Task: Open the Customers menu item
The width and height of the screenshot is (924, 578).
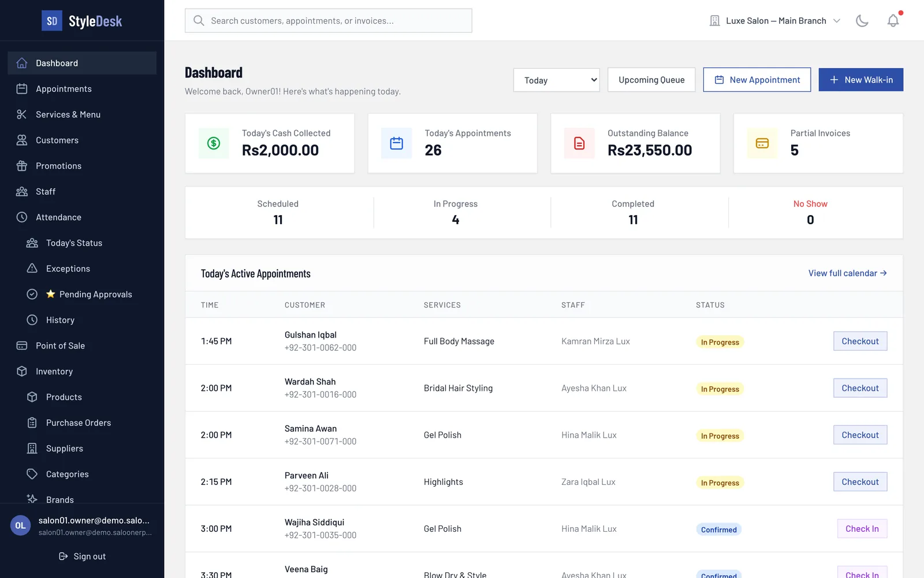Action: [82, 140]
